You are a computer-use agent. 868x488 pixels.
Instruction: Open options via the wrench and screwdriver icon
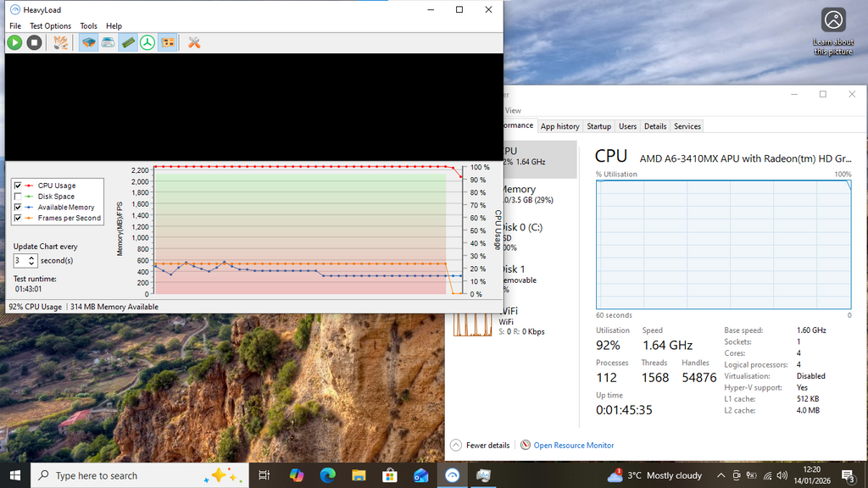coord(194,42)
